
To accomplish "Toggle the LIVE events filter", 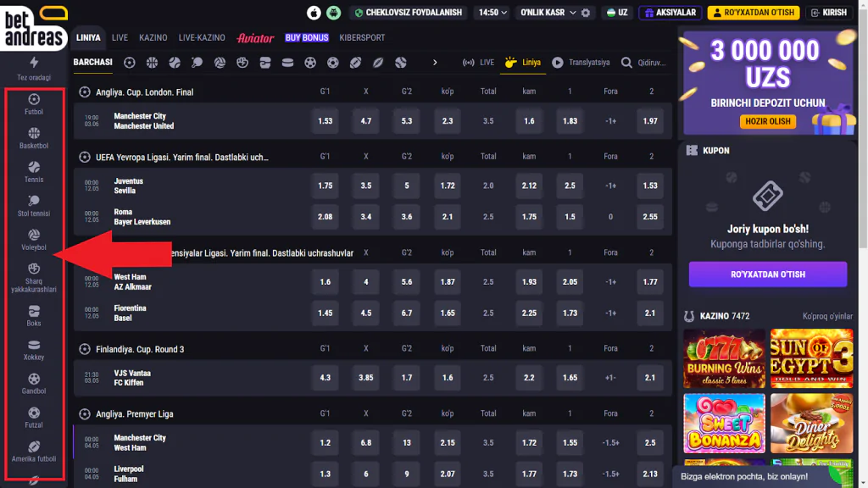I will (x=479, y=63).
